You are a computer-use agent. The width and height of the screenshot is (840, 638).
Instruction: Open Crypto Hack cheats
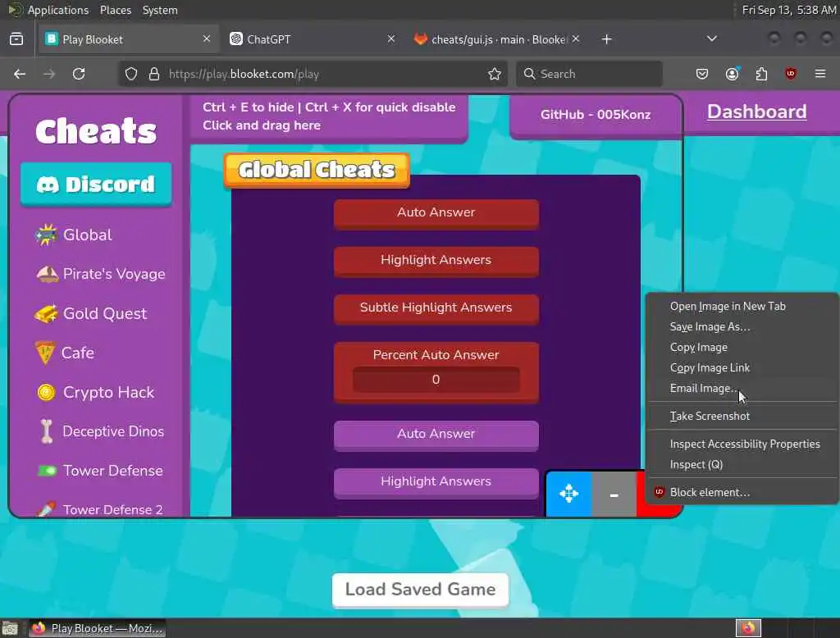(95, 392)
